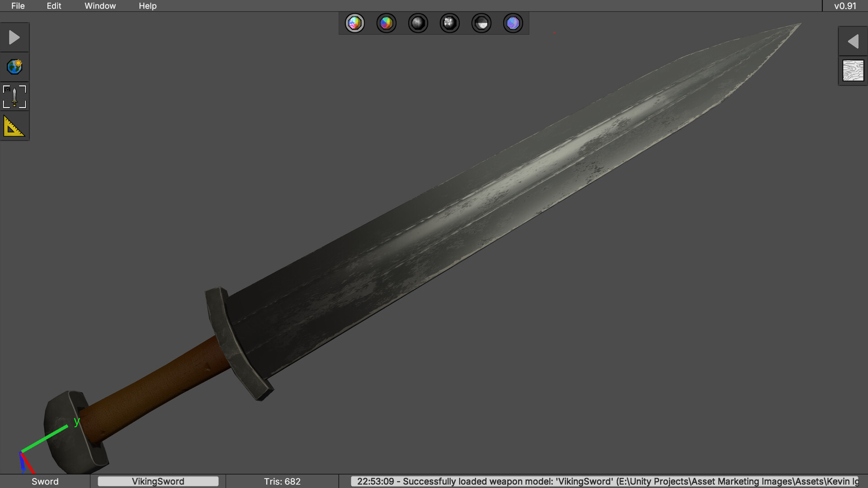
Task: Switch to the albedo color sphere mode
Action: [387, 23]
